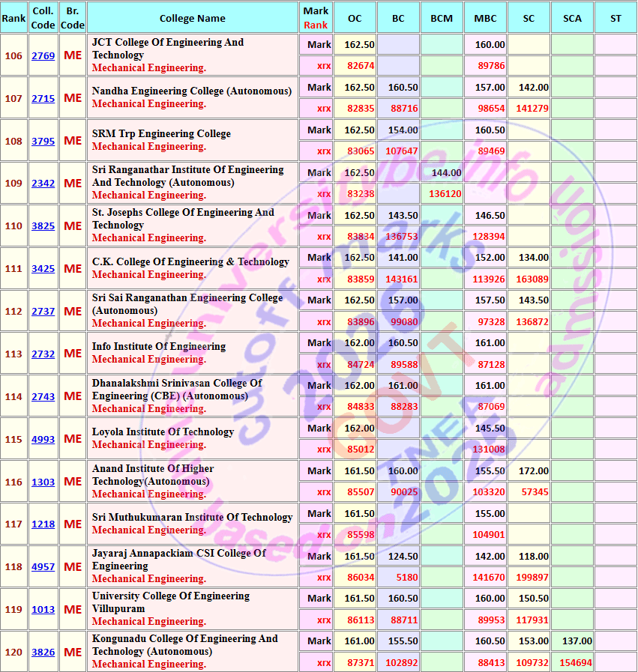Screen dimensions: 638x672
Task: Click OC rank value 82674
Action: [x=361, y=66]
